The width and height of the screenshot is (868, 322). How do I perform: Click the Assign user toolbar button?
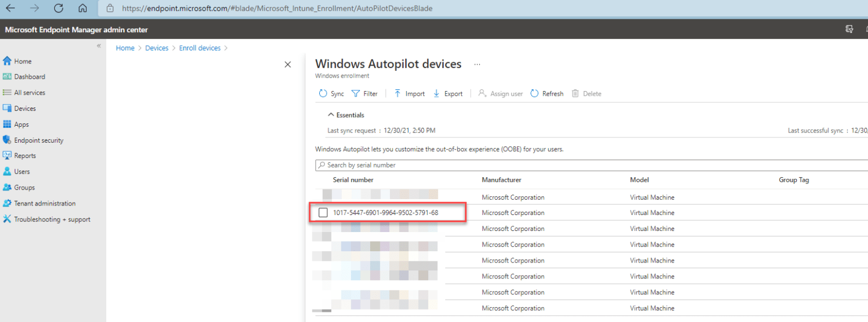500,93
